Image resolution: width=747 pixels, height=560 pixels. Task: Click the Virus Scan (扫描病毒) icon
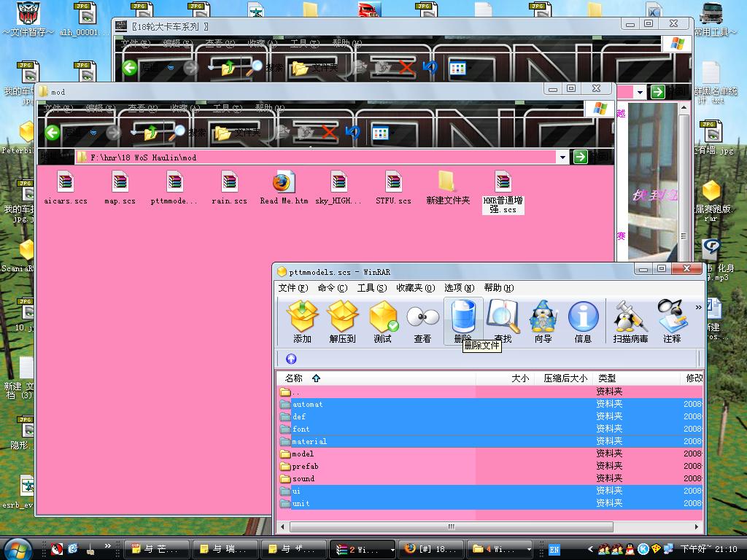click(x=630, y=321)
